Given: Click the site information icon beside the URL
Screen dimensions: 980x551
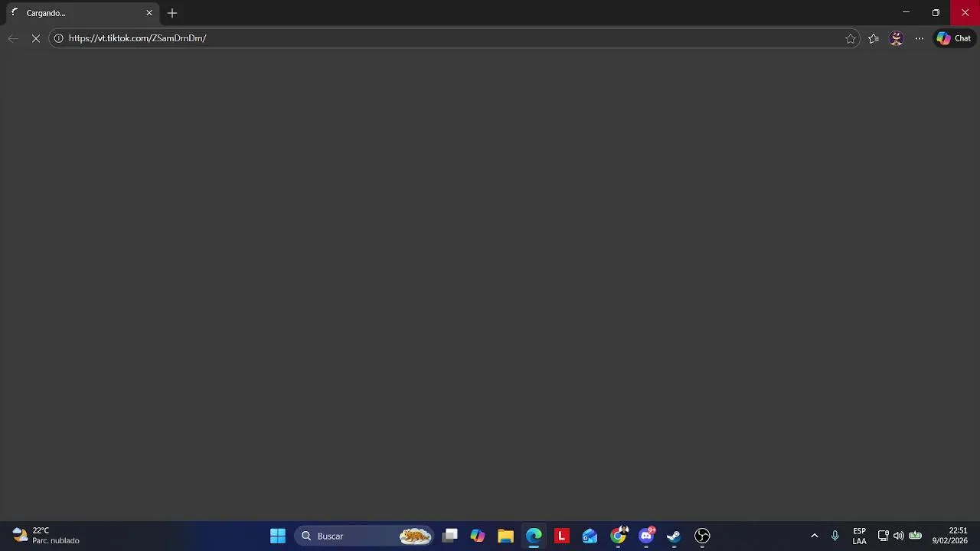Looking at the screenshot, I should (58, 38).
